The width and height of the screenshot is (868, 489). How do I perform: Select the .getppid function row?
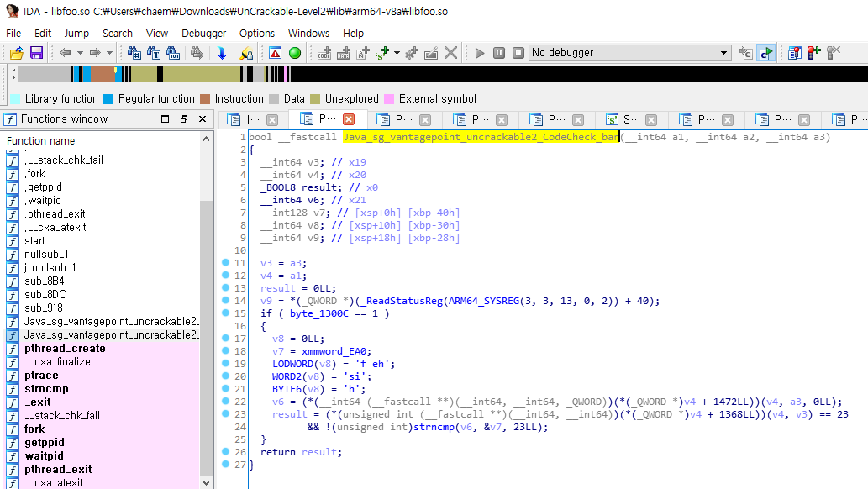pos(102,187)
